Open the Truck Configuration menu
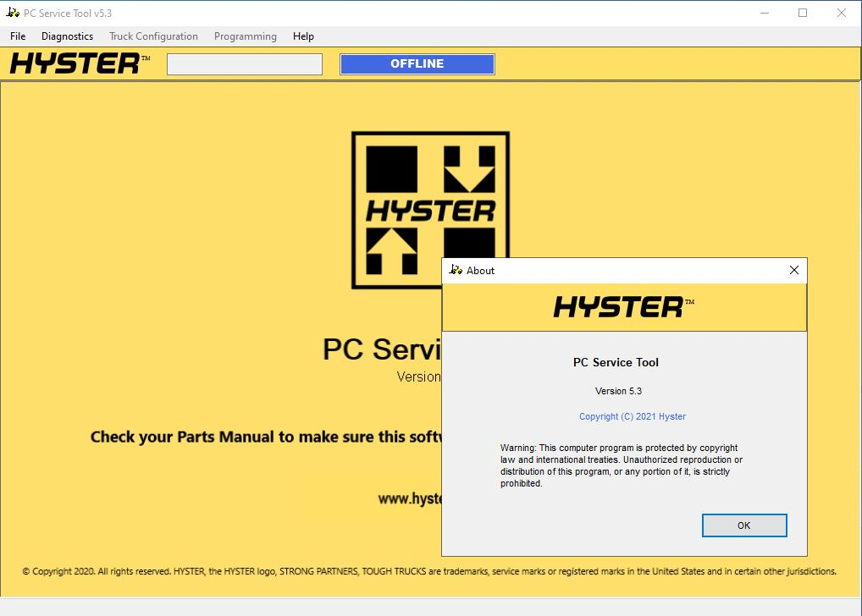 pyautogui.click(x=153, y=36)
